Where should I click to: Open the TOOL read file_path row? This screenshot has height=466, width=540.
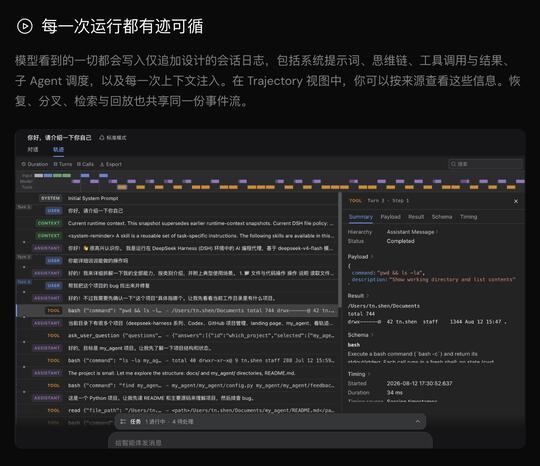pos(177,411)
